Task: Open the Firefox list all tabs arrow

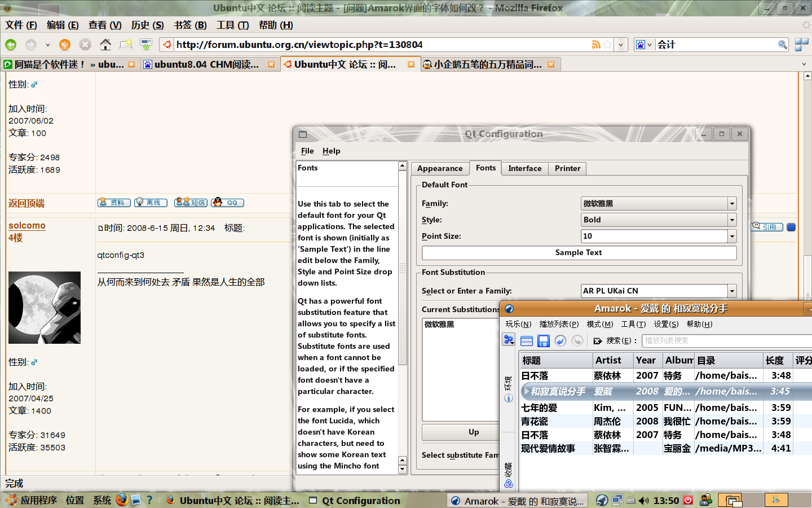Action: pyautogui.click(x=804, y=64)
